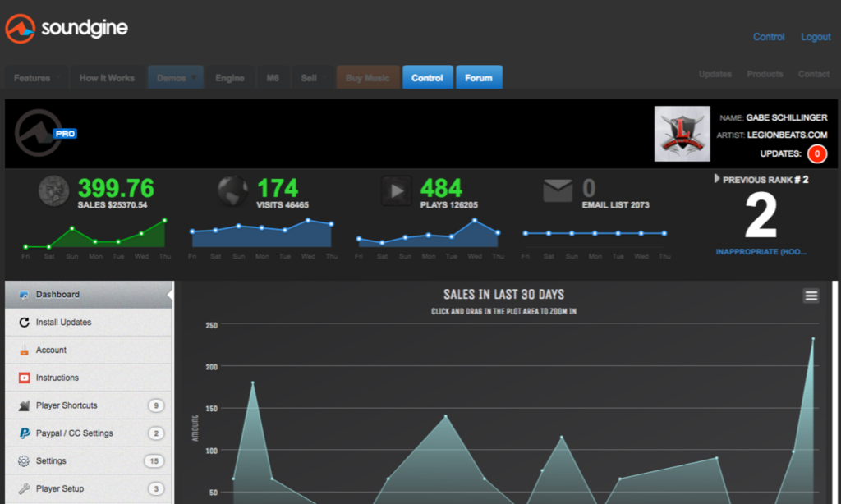Open the chart hamburger menu icon
The height and width of the screenshot is (504, 841).
811,296
